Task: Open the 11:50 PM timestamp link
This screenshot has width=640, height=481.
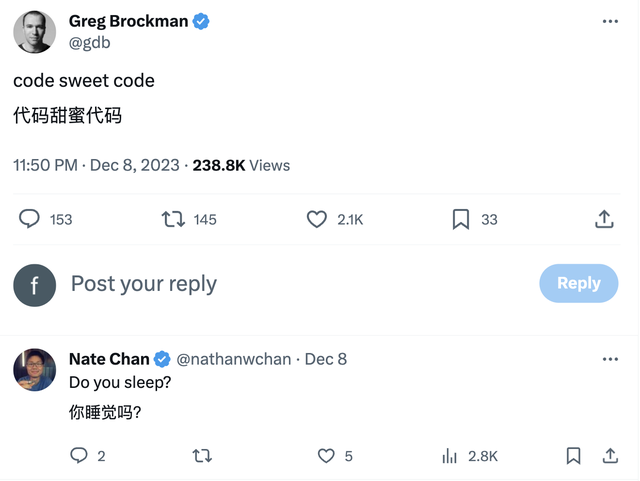Action: click(x=45, y=165)
